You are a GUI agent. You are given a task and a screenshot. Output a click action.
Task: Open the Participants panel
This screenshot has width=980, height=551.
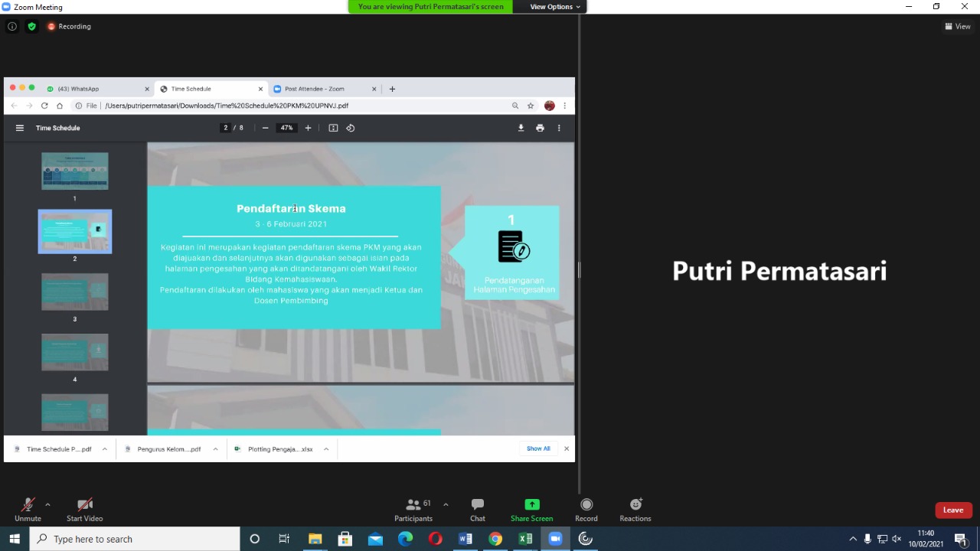413,509
